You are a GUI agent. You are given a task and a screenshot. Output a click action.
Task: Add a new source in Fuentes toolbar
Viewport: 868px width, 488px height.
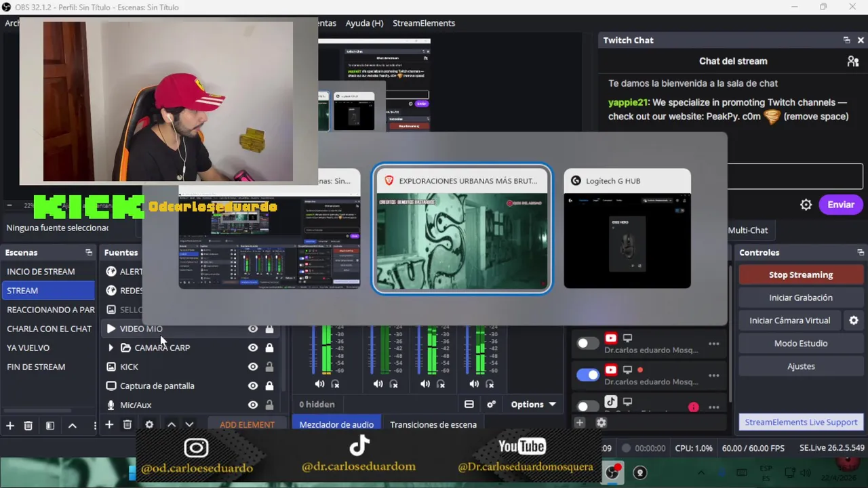pyautogui.click(x=109, y=425)
